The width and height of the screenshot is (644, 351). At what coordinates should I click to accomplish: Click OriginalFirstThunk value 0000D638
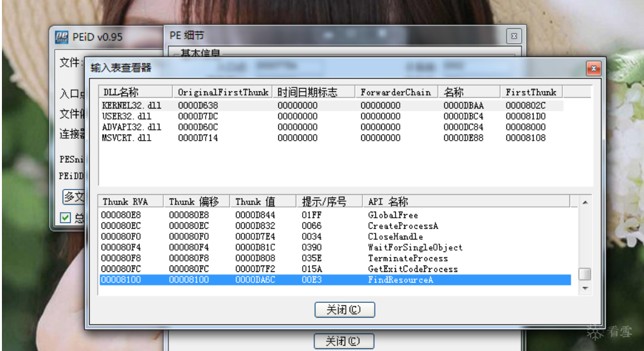click(x=198, y=105)
